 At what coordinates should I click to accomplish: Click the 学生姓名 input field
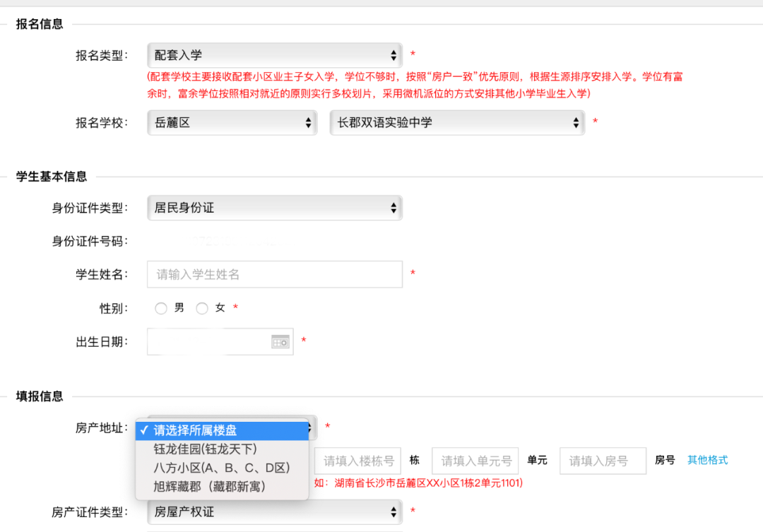click(274, 275)
